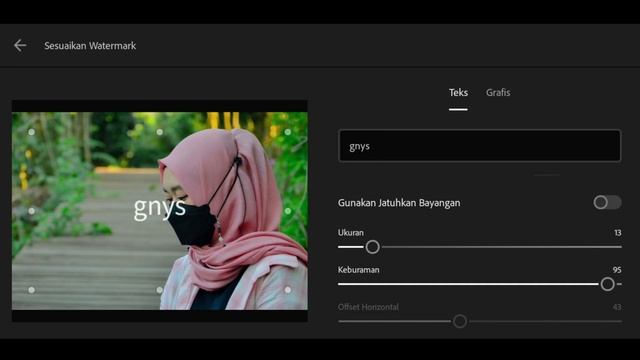Click the Keburaman label
The height and width of the screenshot is (360, 640).
click(358, 270)
